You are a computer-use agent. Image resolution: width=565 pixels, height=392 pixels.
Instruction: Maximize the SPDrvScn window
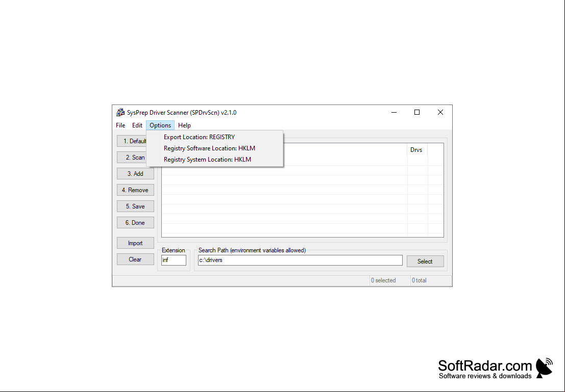pos(417,112)
